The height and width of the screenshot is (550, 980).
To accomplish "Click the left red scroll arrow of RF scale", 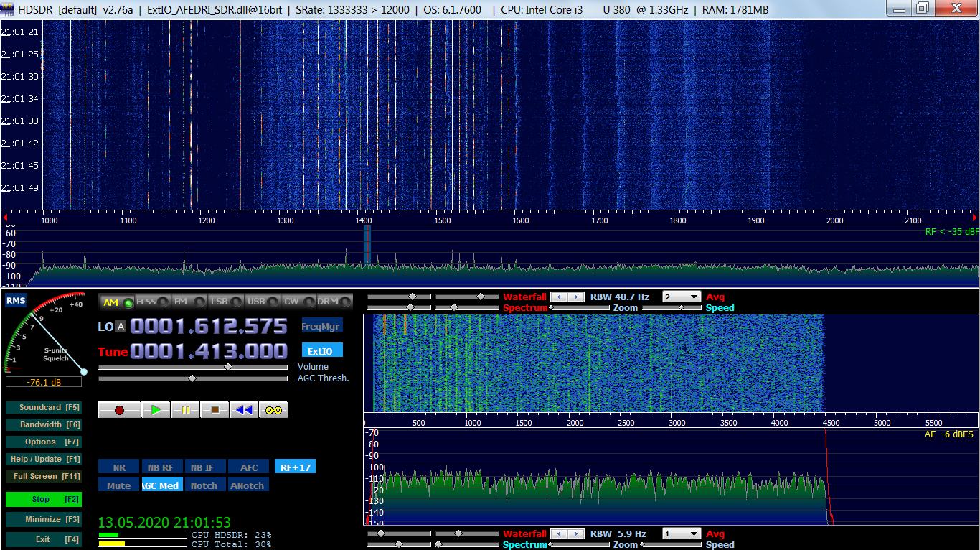I will click(4, 217).
